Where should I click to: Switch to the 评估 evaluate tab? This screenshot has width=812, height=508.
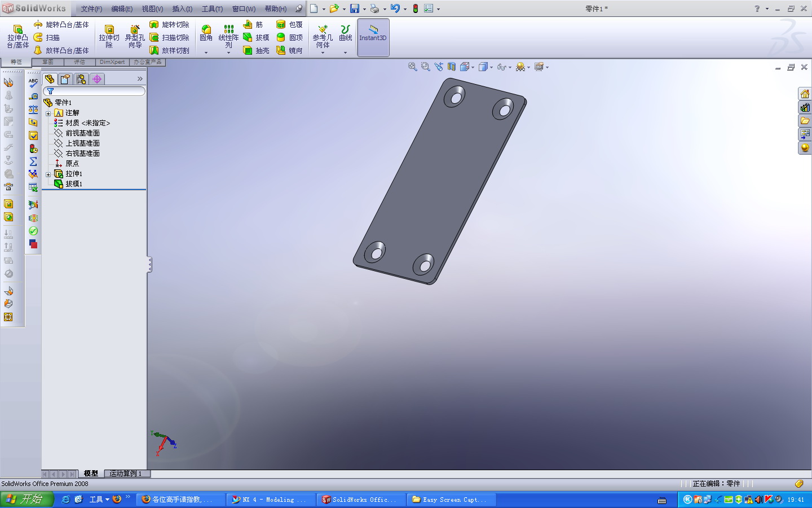[x=80, y=62]
